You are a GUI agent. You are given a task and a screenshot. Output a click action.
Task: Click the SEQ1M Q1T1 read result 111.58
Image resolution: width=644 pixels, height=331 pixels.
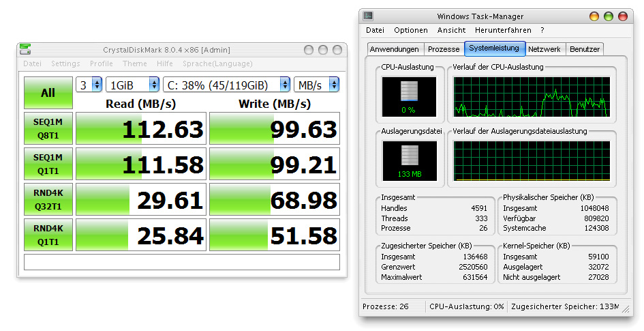(x=141, y=164)
